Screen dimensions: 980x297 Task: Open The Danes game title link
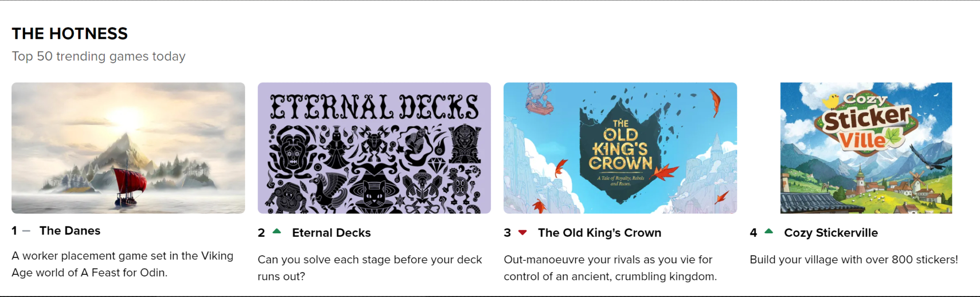point(70,231)
